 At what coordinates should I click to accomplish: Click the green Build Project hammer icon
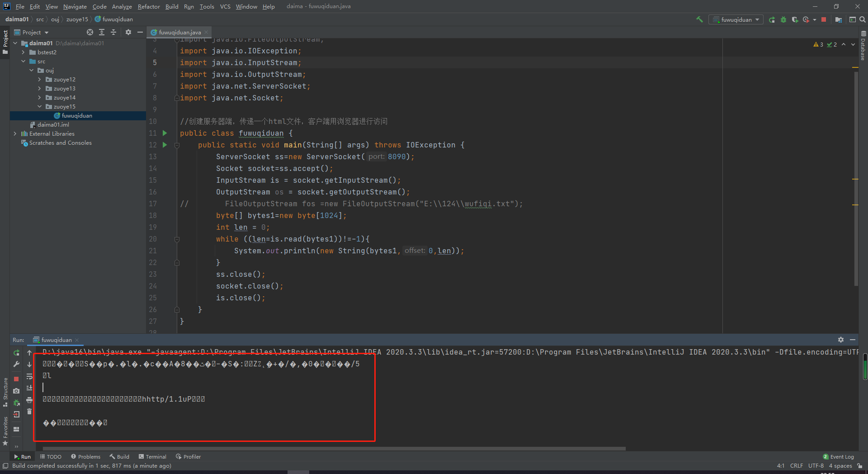699,19
